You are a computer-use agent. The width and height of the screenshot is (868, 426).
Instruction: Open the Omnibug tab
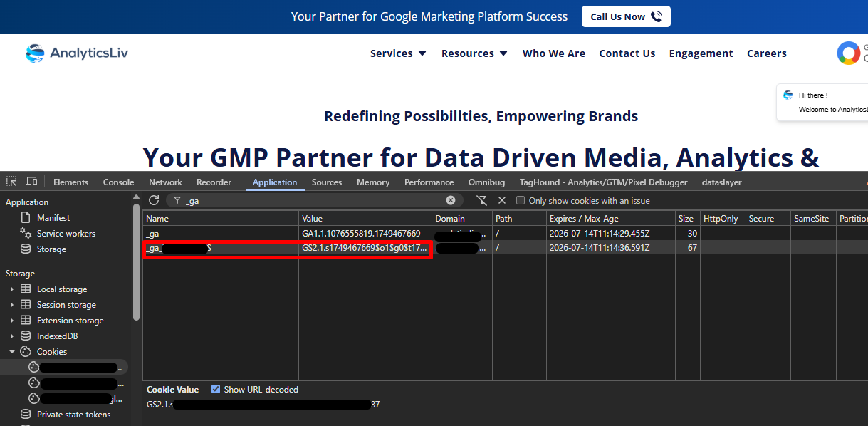pyautogui.click(x=486, y=182)
